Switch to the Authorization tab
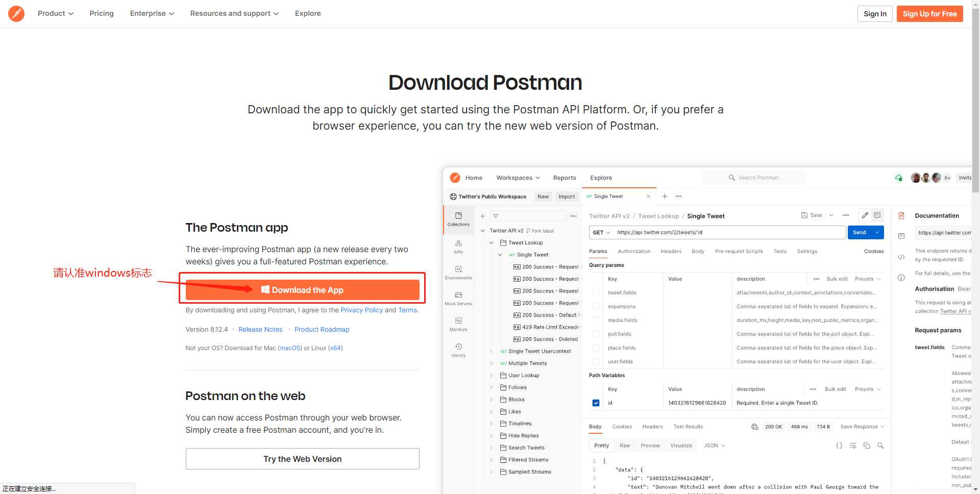 634,251
